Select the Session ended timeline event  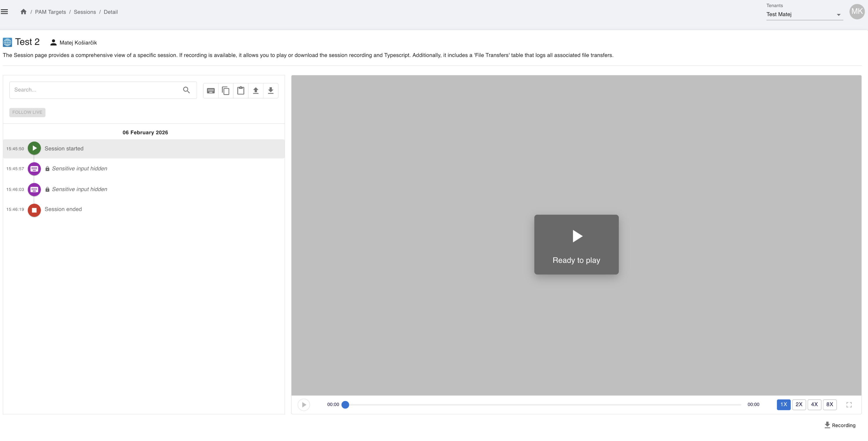tap(63, 209)
